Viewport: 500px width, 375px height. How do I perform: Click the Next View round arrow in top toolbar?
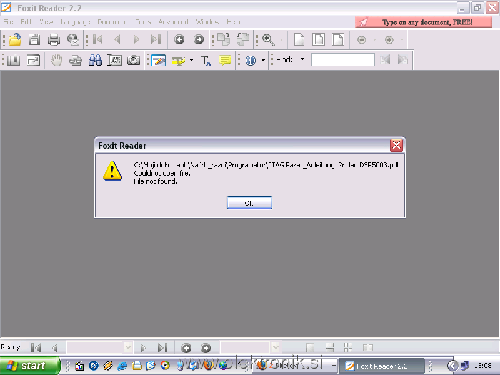click(x=199, y=40)
